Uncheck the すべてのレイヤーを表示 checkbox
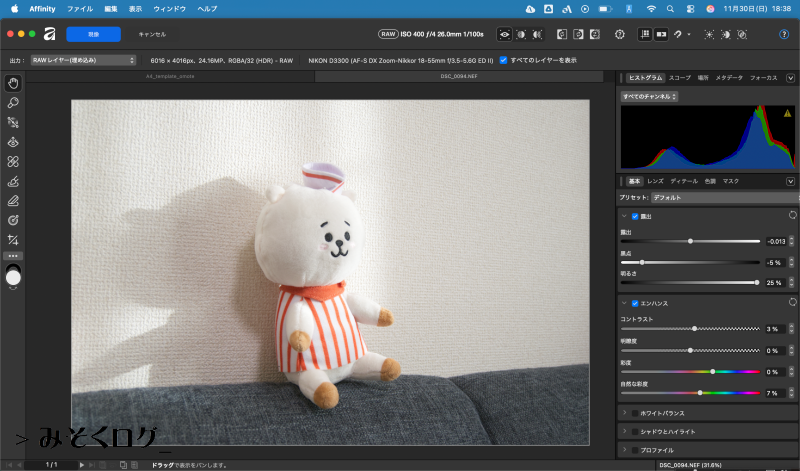Screen dimensions: 800x471 coord(503,60)
